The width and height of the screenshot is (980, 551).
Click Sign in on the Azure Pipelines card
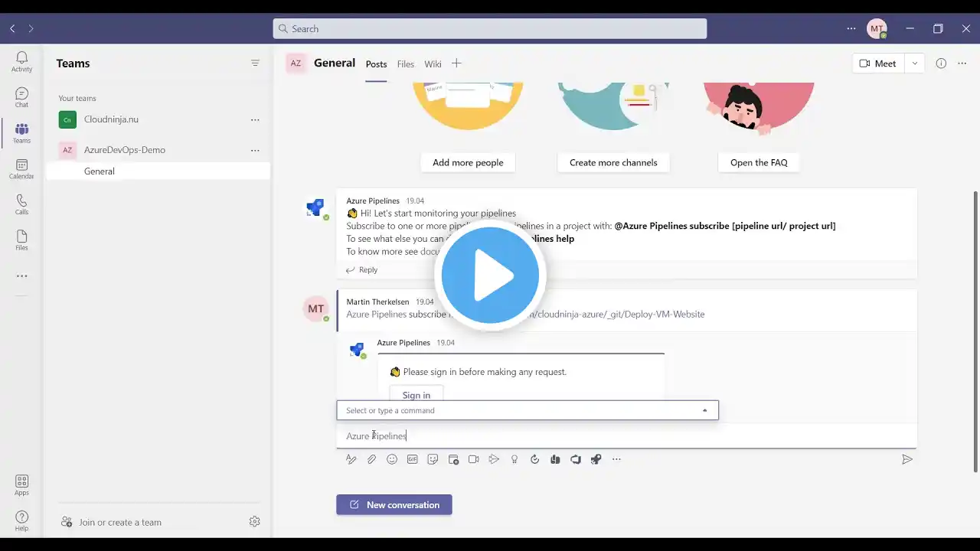point(416,394)
